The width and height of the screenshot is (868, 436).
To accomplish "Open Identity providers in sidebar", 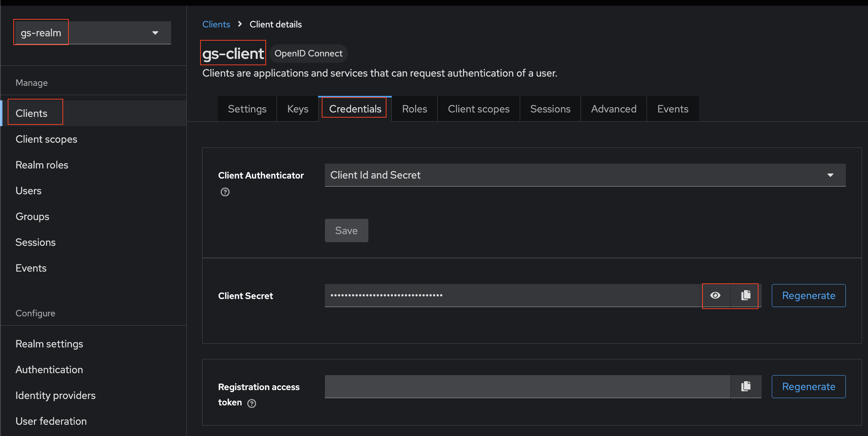I will coord(56,395).
